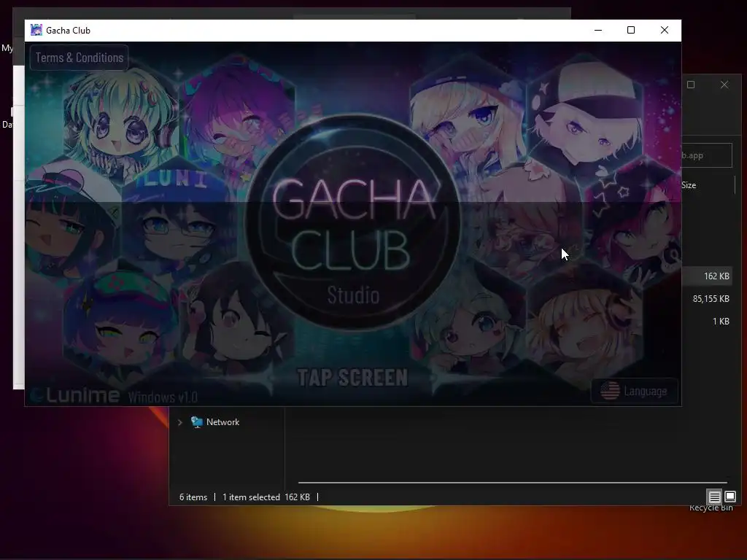Click the 1 item selected status text
Screen dimensions: 747x560
[251, 497]
